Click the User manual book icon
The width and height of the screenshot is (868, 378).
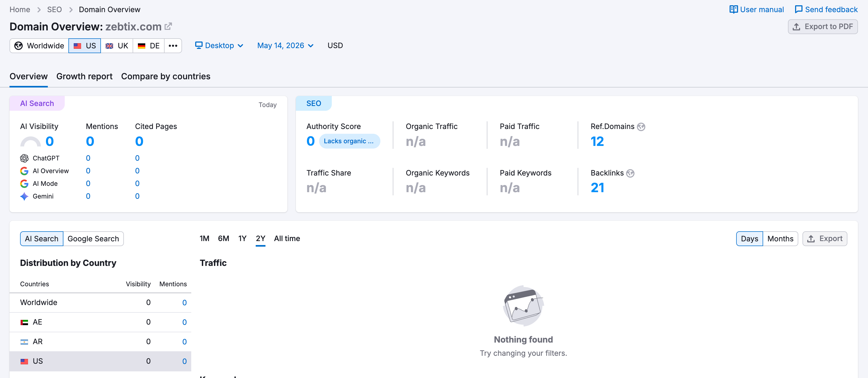(733, 10)
